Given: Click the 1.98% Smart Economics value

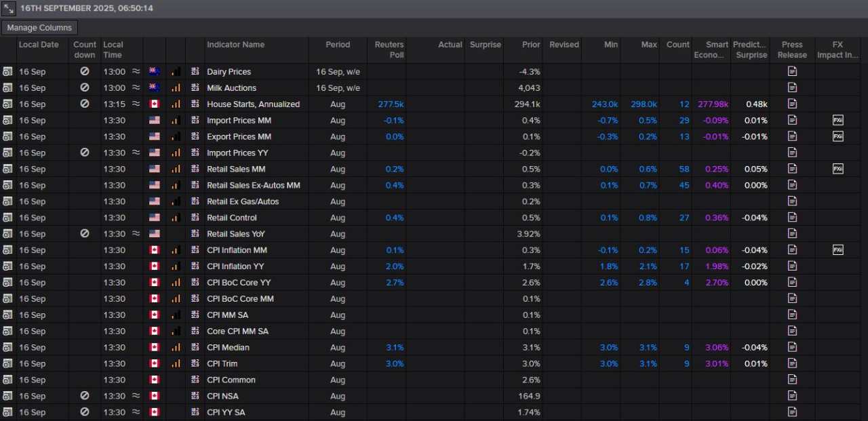Looking at the screenshot, I should pyautogui.click(x=716, y=266).
